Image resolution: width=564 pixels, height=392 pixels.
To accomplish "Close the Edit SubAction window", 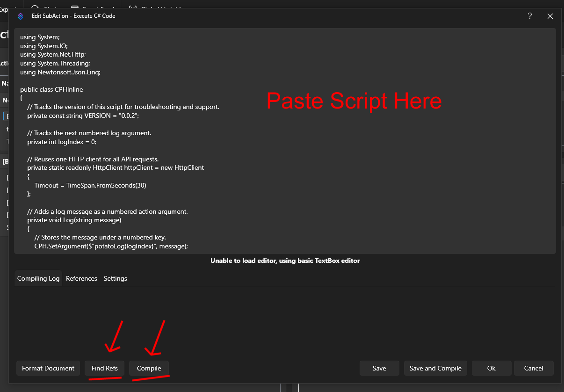I will tap(550, 16).
